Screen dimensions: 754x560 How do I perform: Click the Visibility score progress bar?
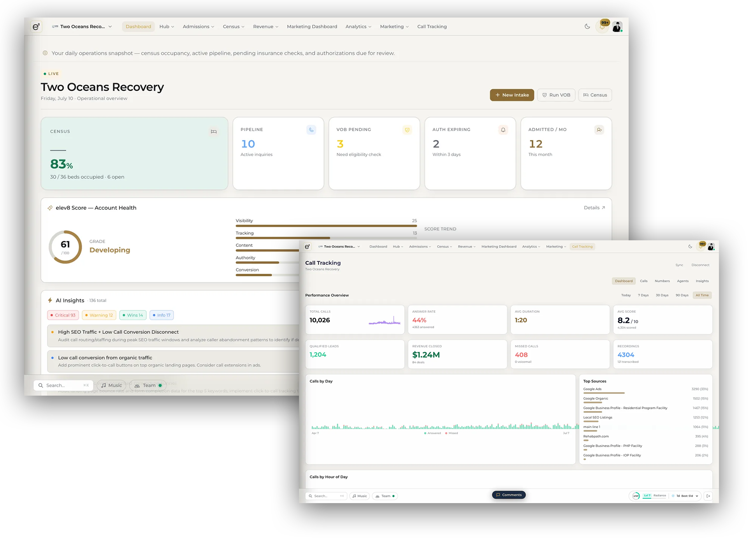pos(326,226)
